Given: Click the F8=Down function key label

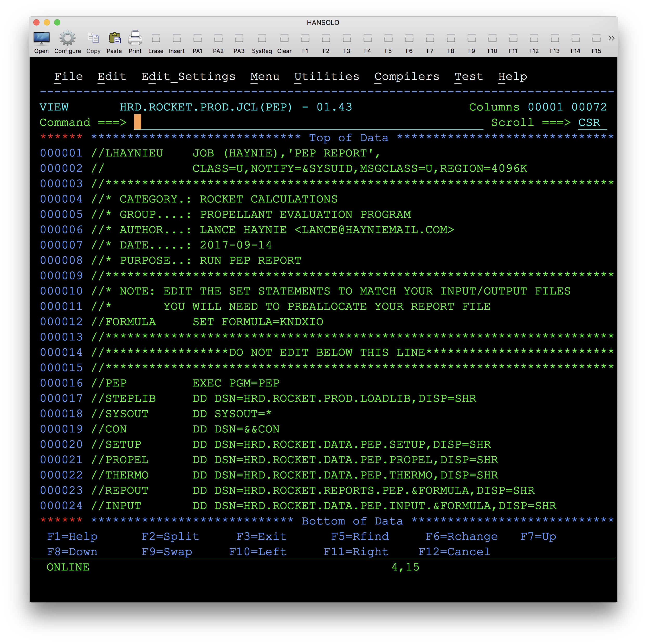Looking at the screenshot, I should coord(72,552).
